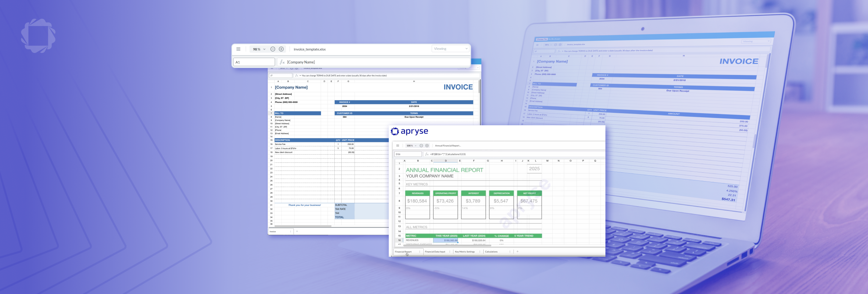Select column D header in the financial report
The width and height of the screenshot is (868, 294).
[x=446, y=161]
